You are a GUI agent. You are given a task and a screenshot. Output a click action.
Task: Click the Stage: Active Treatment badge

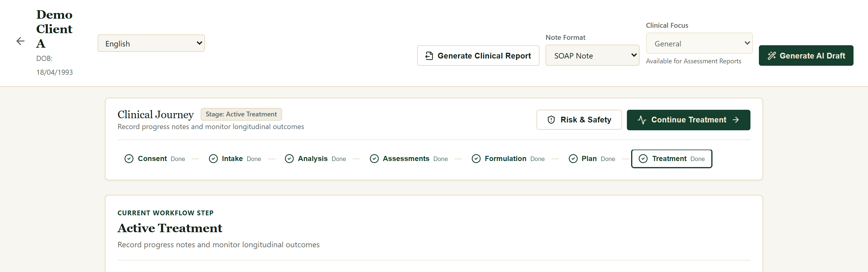click(x=241, y=114)
